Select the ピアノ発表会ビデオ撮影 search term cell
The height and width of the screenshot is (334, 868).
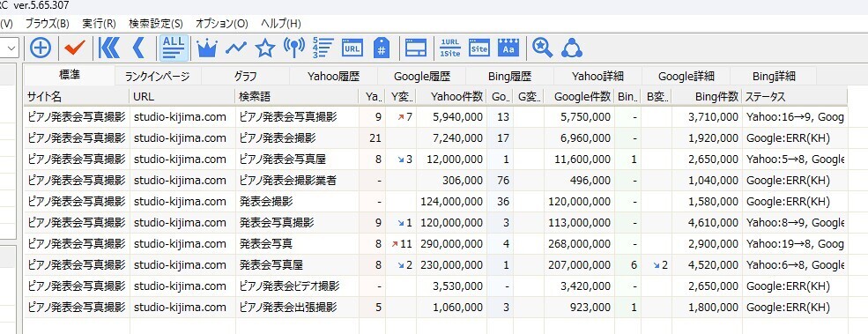click(297, 286)
